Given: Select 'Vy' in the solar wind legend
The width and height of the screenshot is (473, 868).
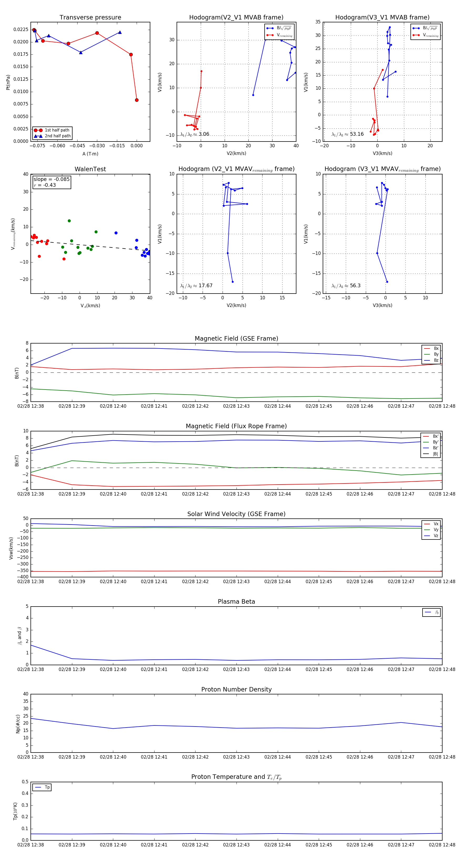Looking at the screenshot, I should pos(431,530).
